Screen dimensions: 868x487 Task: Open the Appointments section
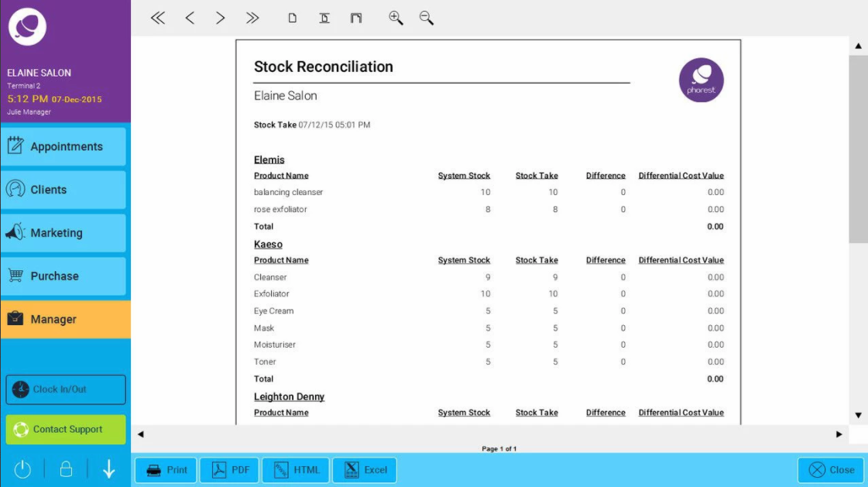point(63,146)
